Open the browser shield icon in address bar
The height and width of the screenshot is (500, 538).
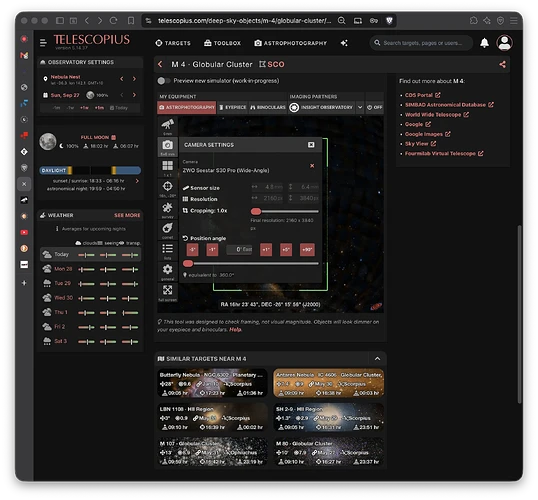pyautogui.click(x=389, y=21)
